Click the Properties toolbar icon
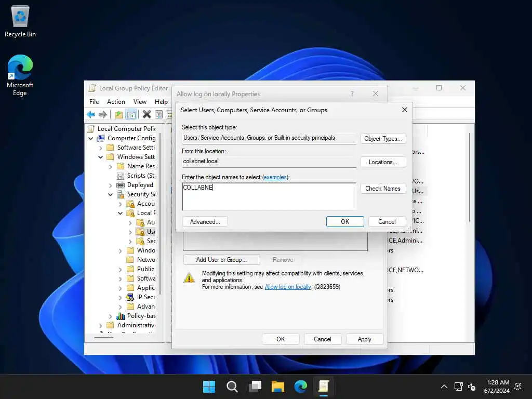The height and width of the screenshot is (399, 532). (158, 114)
